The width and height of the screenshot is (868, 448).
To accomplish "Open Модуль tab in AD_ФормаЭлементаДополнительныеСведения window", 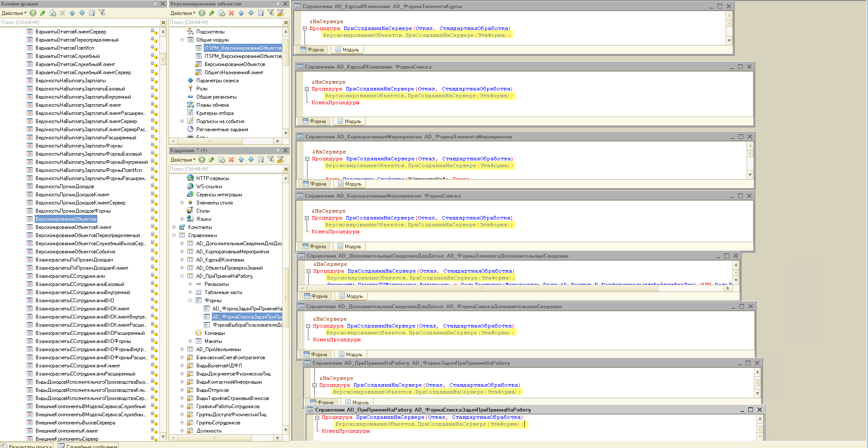I will tap(351, 296).
